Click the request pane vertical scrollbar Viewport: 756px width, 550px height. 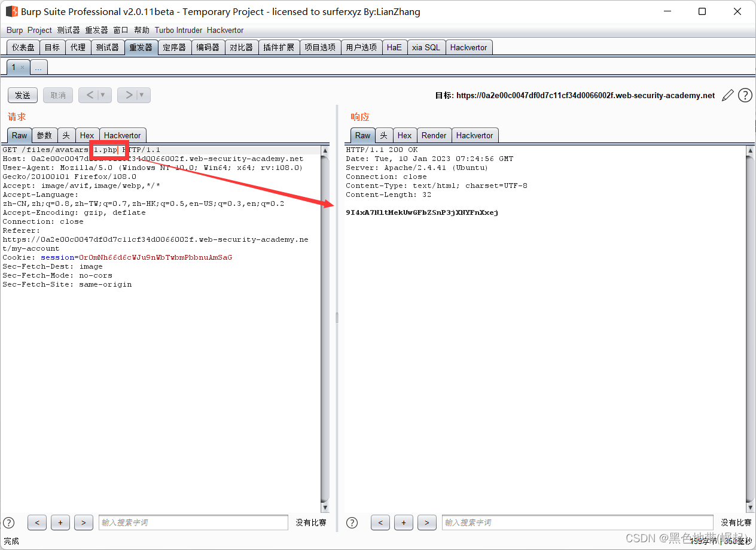click(x=325, y=329)
